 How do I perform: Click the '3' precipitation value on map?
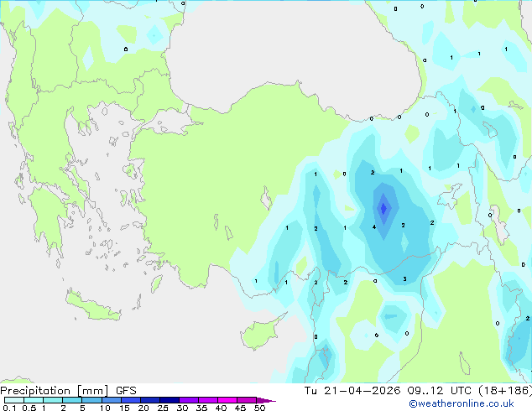(x=404, y=278)
